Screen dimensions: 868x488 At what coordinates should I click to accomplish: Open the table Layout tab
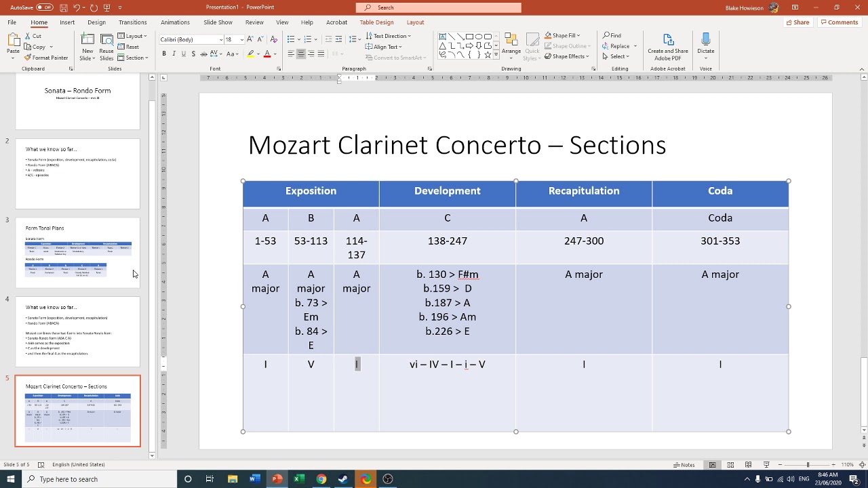pos(415,22)
